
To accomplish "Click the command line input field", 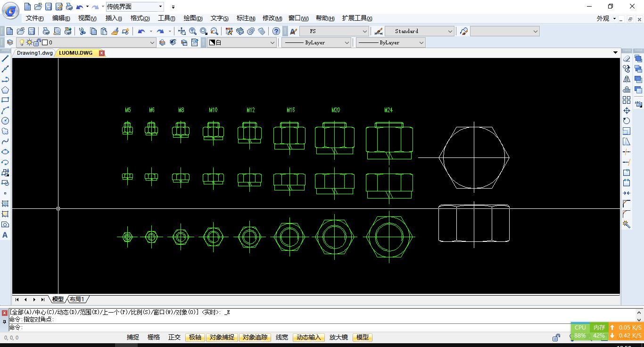I will (321, 327).
